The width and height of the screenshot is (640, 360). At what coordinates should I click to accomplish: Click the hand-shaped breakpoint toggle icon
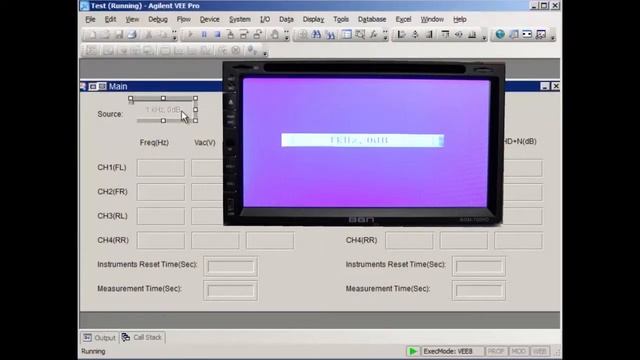tap(275, 35)
